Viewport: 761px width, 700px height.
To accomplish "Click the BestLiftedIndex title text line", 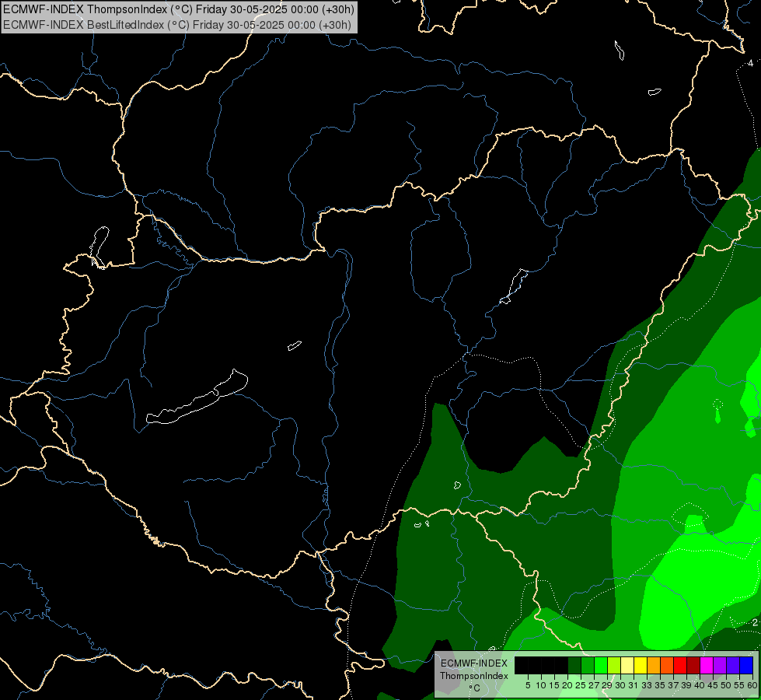I will [x=176, y=25].
